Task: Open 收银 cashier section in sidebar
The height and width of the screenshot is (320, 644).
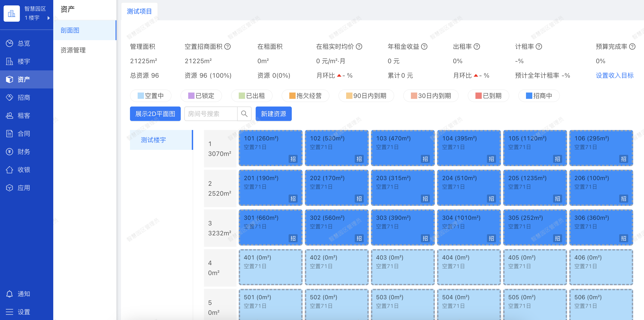Action: click(x=26, y=170)
